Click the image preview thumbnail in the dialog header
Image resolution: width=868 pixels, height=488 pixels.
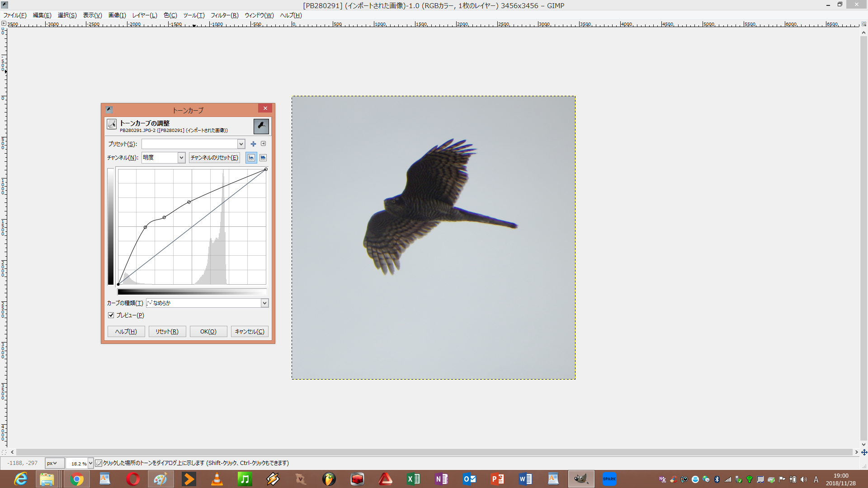coord(261,126)
